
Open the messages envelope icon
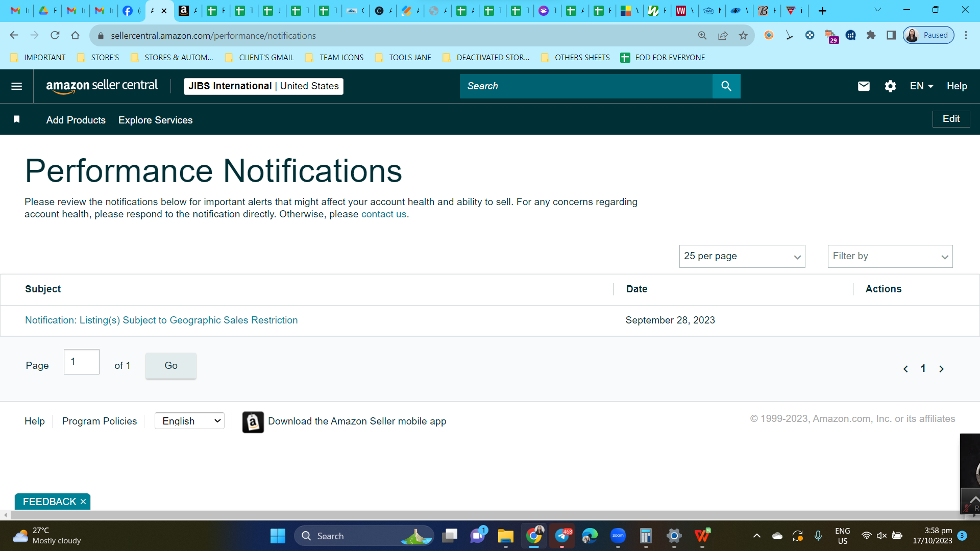[864, 86]
